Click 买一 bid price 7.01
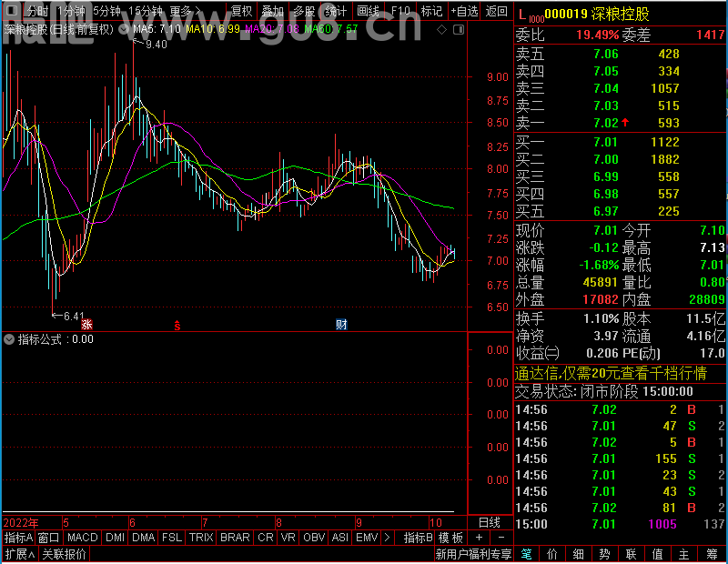 point(606,142)
